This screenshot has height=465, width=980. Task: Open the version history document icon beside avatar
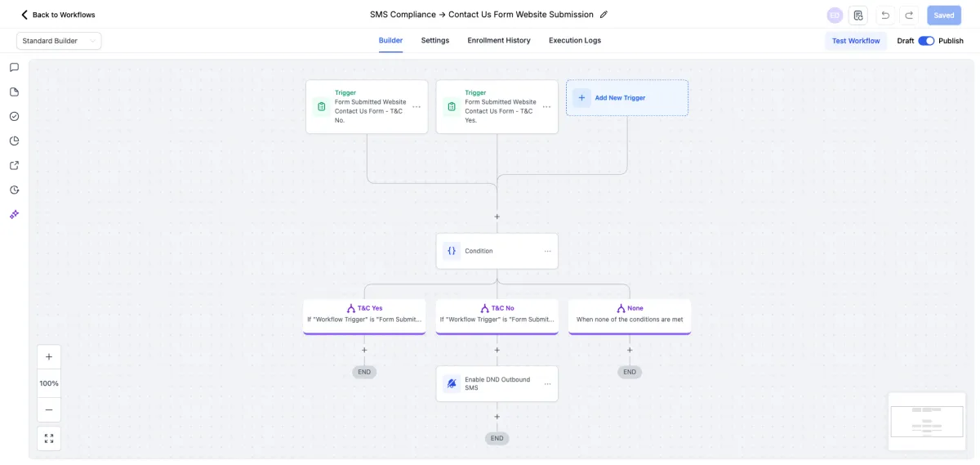point(857,15)
